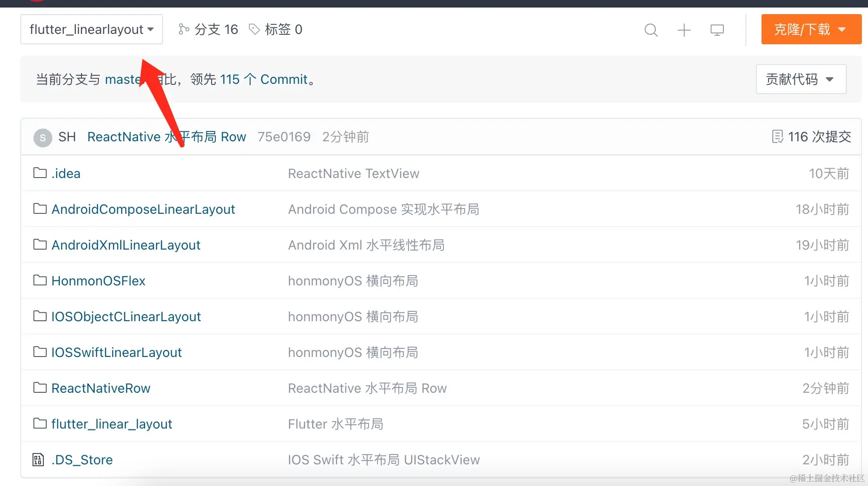Open commit message Flutter 水平布局
The width and height of the screenshot is (868, 486).
(x=336, y=424)
